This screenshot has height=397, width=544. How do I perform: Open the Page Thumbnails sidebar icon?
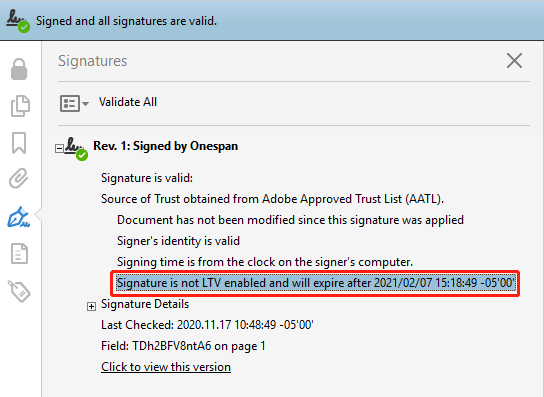pos(20,106)
